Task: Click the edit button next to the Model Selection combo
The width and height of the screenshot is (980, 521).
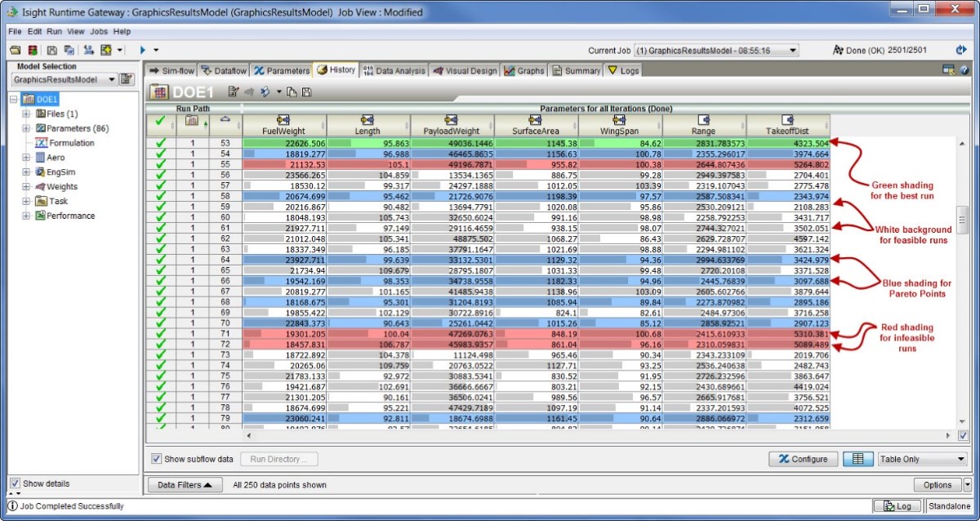Action: coord(127,79)
